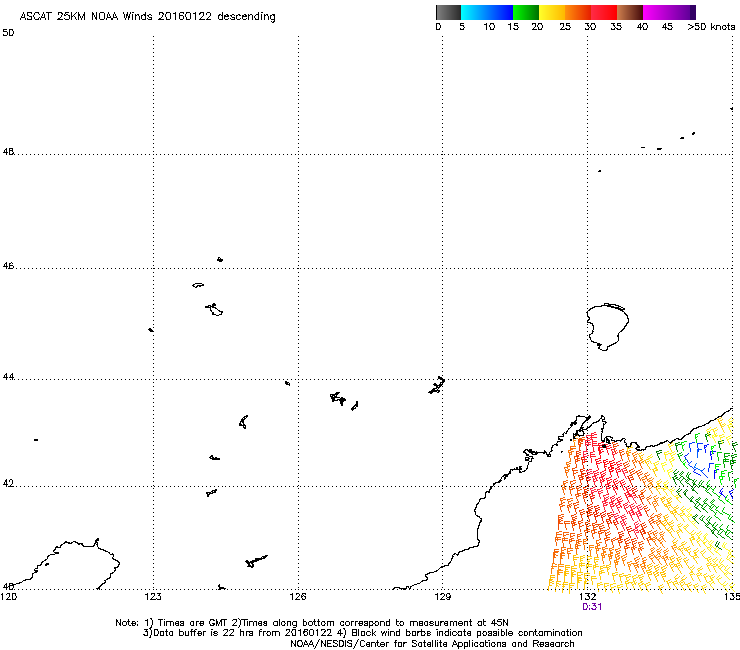740x650 pixels.
Task: Click the latitude axis label '48'
Action: (8, 152)
